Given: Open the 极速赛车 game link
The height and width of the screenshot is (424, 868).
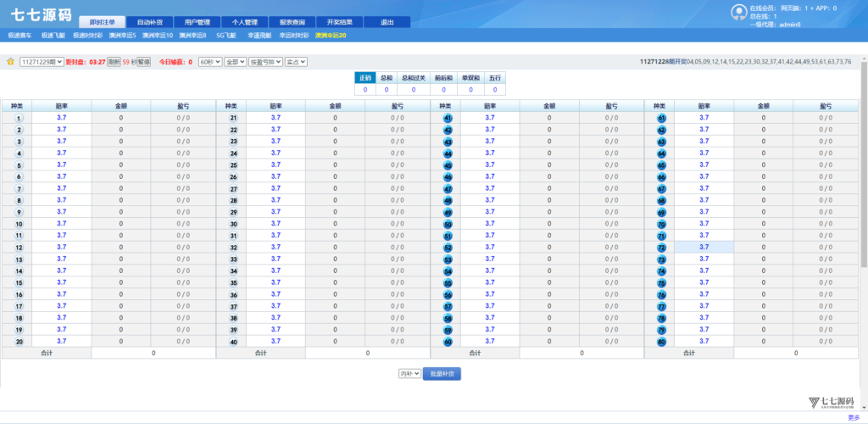Looking at the screenshot, I should [x=20, y=36].
